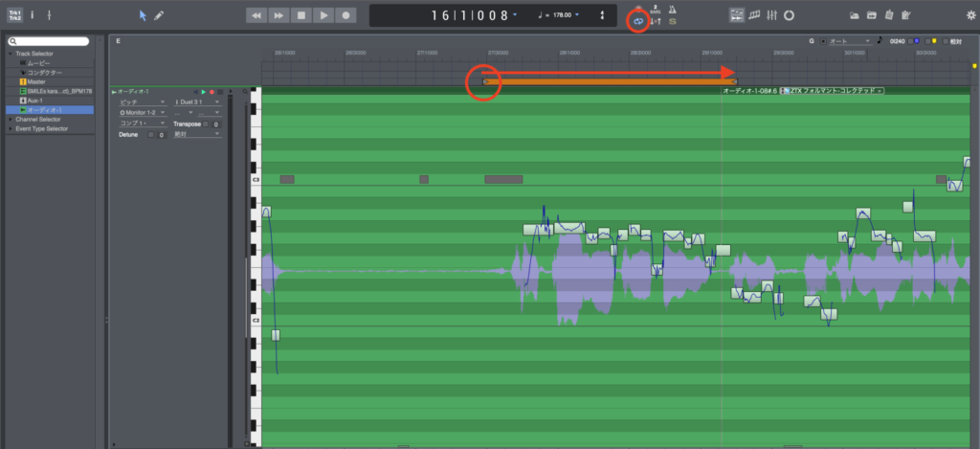Fast forward the transport

pyautogui.click(x=278, y=15)
